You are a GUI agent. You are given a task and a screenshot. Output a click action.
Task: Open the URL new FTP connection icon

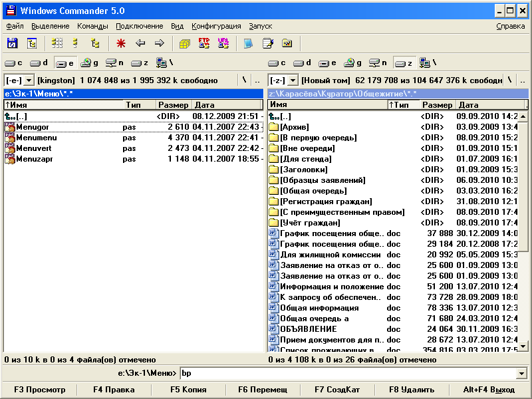(x=223, y=43)
